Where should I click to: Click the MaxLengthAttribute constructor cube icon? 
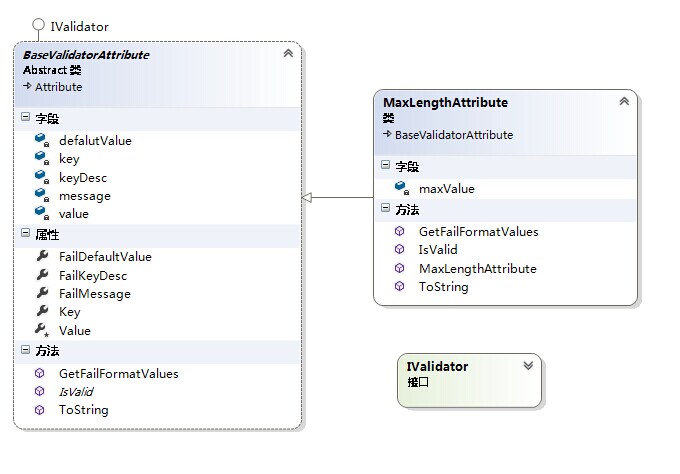[x=399, y=268]
